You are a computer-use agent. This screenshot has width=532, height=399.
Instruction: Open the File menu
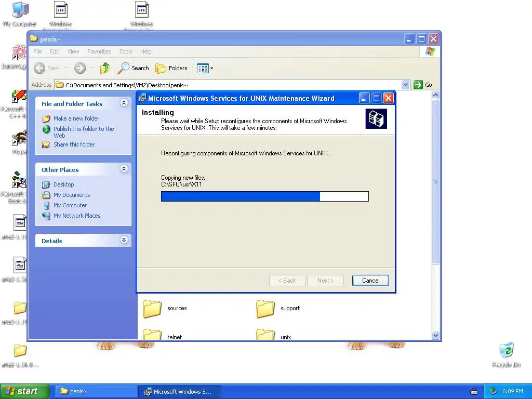coord(37,51)
